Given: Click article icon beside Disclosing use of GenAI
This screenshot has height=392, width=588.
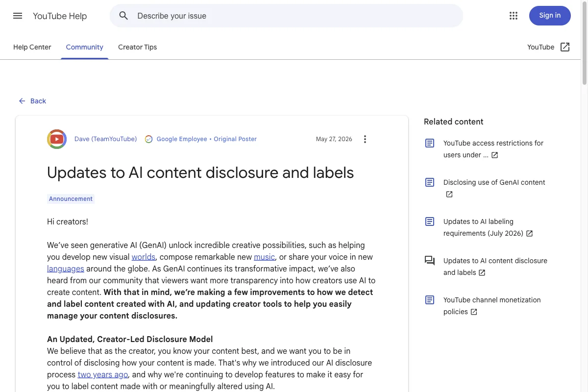Looking at the screenshot, I should pos(430,182).
